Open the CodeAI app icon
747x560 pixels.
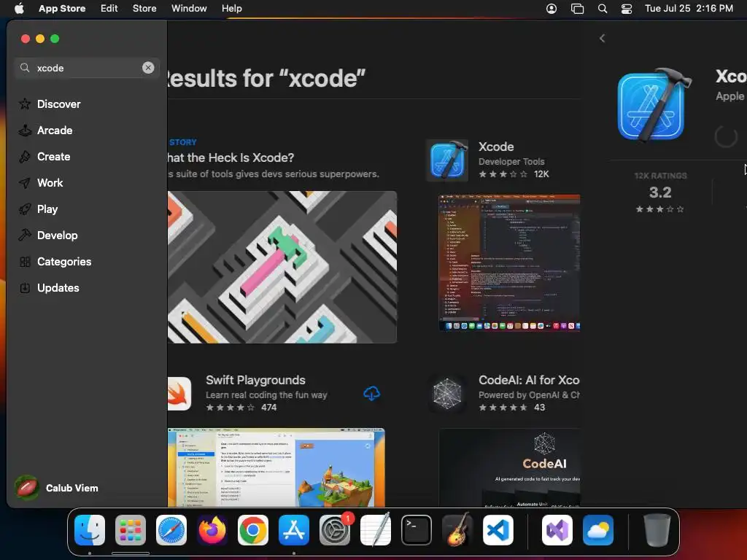[x=447, y=393]
